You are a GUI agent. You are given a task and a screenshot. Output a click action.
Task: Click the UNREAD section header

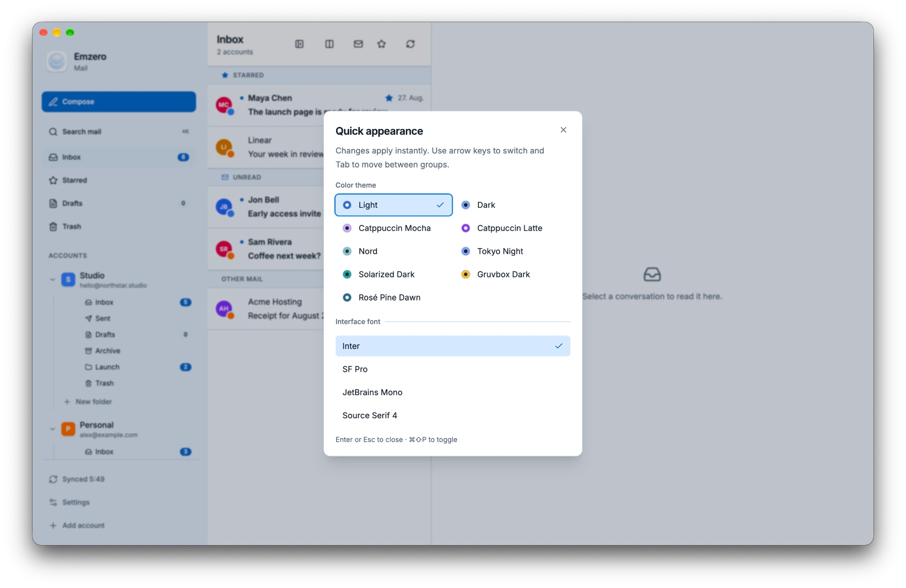point(266,177)
